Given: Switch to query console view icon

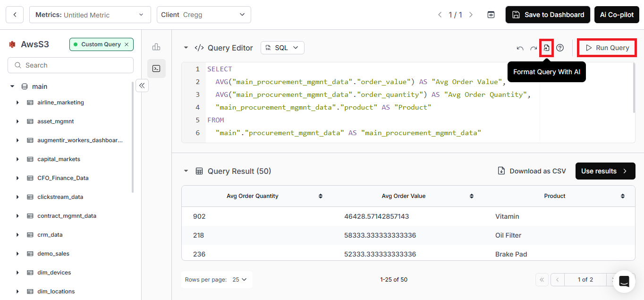Looking at the screenshot, I should click(156, 69).
